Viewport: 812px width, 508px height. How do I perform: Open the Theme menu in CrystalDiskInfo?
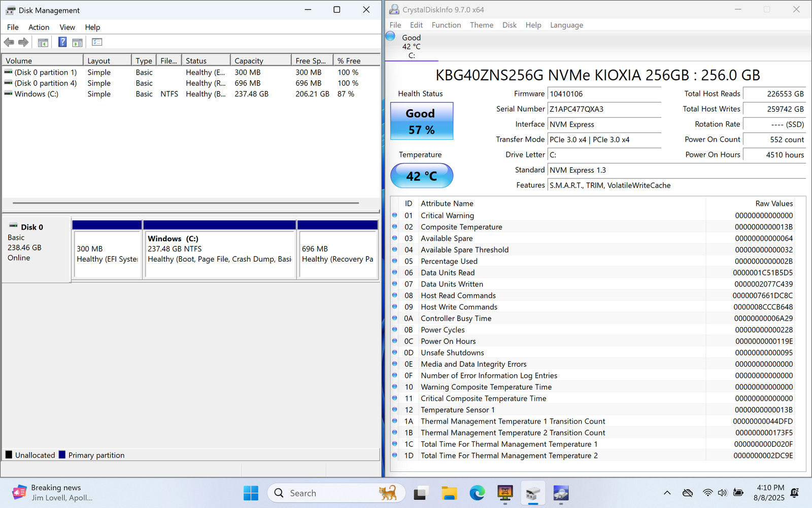pyautogui.click(x=481, y=25)
